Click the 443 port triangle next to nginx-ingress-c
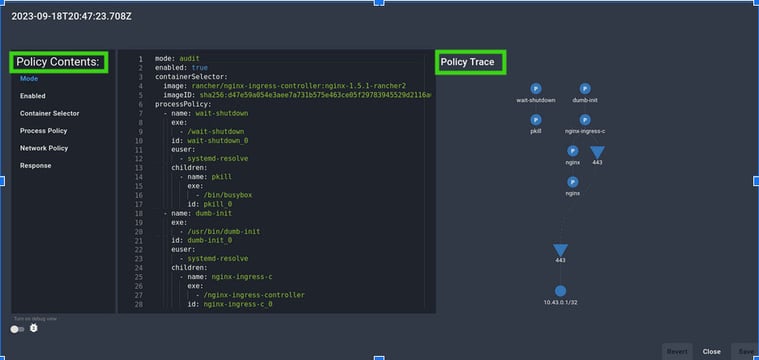 click(597, 152)
